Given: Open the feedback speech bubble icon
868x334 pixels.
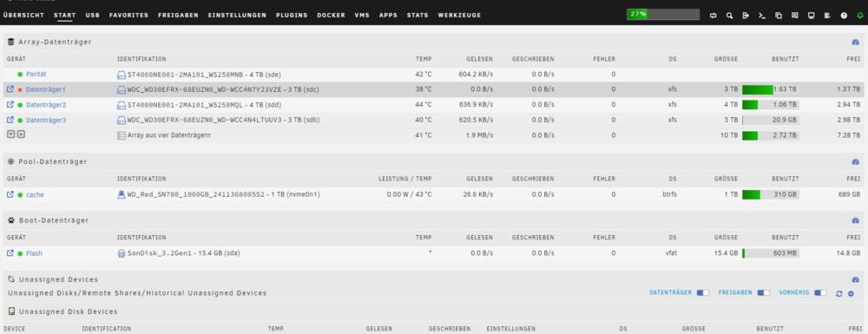Looking at the screenshot, I should pos(795,16).
